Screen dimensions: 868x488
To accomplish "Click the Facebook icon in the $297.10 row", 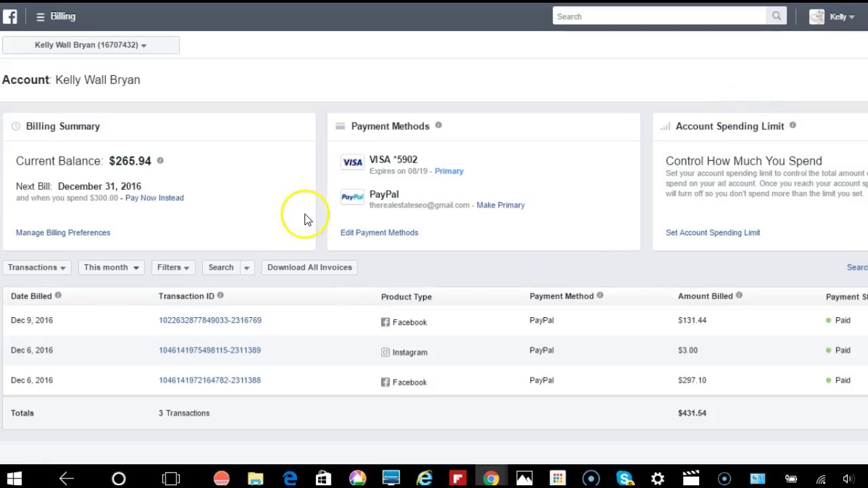I will click(x=385, y=382).
